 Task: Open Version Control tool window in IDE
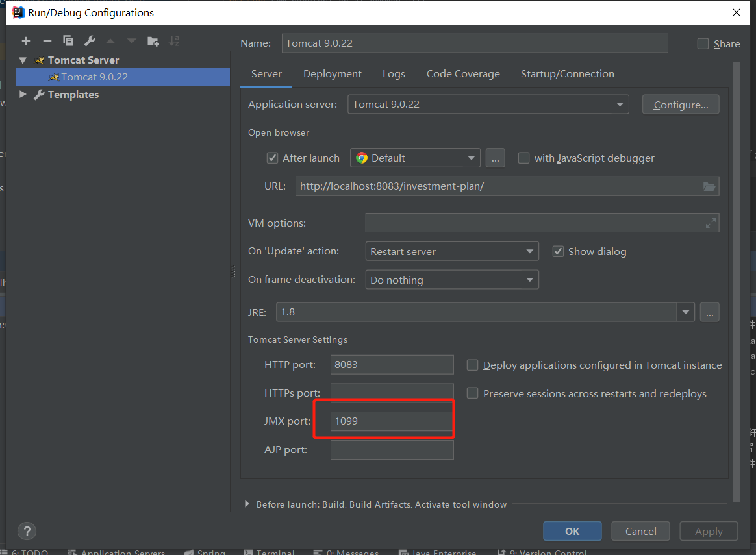[x=542, y=552]
